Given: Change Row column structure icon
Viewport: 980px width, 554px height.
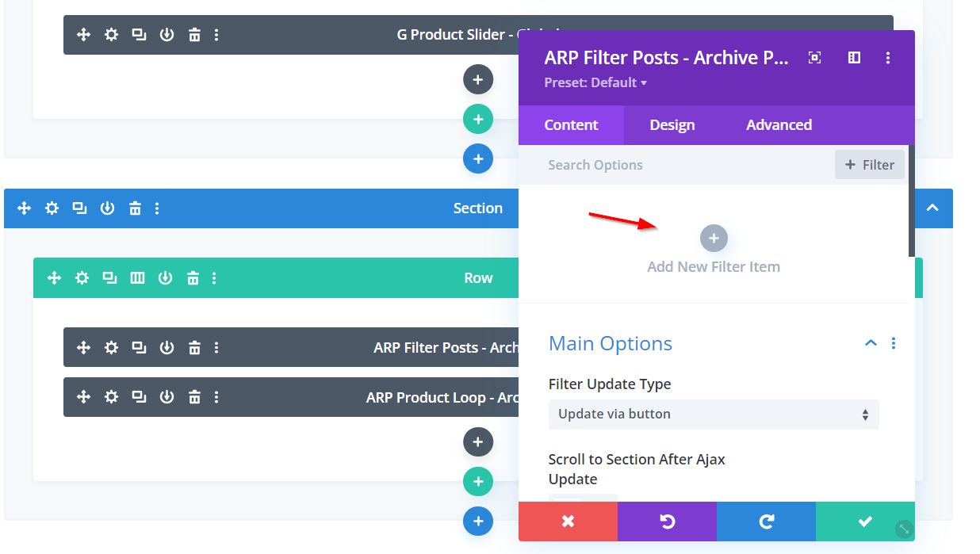Looking at the screenshot, I should [x=137, y=278].
